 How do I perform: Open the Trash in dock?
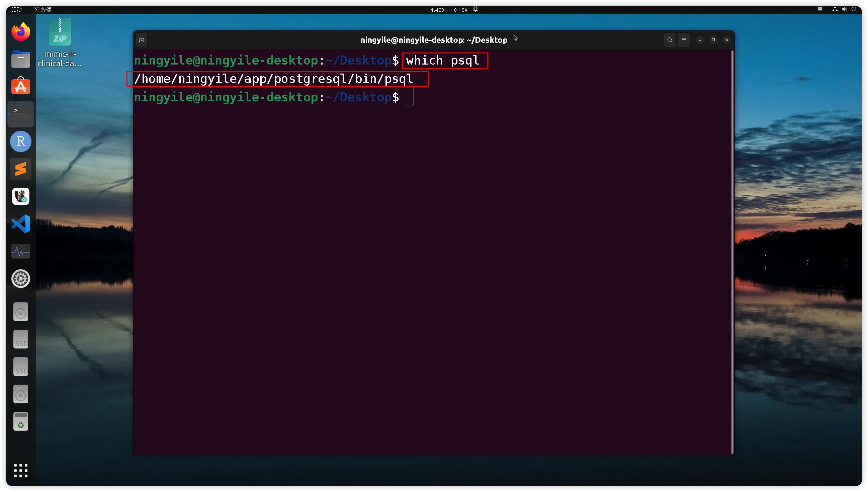[21, 422]
